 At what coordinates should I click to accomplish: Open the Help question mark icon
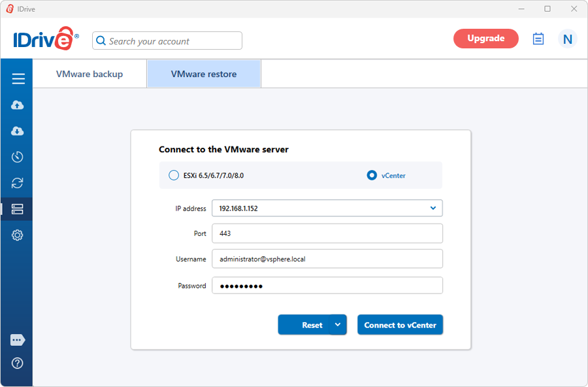click(17, 363)
